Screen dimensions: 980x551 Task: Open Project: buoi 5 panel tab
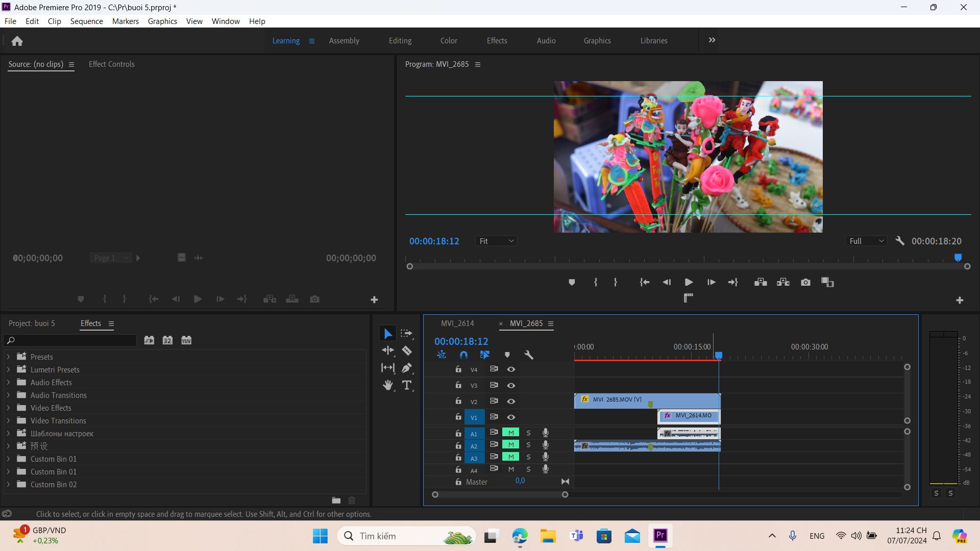click(x=32, y=323)
